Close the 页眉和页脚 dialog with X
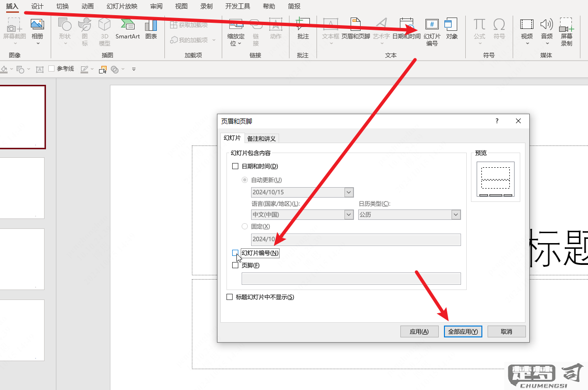This screenshot has width=588, height=390. (518, 121)
